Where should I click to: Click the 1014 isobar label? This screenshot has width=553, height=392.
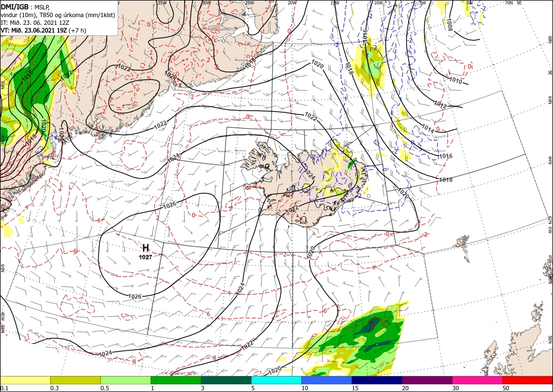[428, 129]
